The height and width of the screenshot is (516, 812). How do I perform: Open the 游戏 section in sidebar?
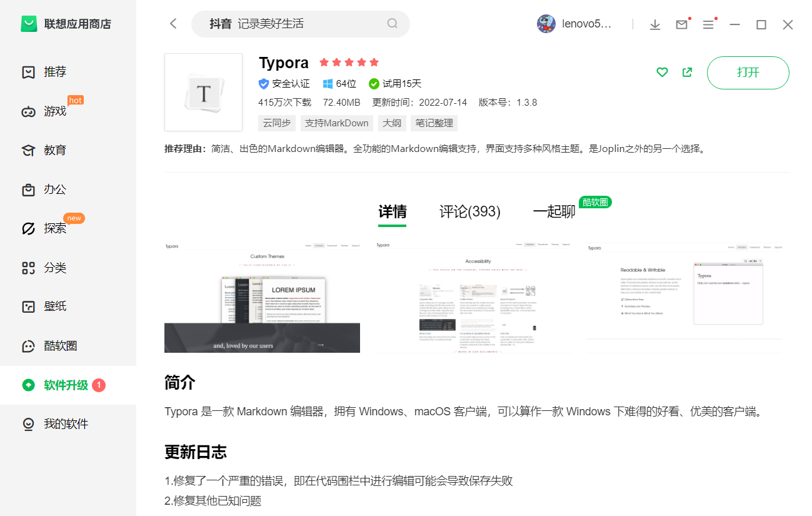click(68, 111)
